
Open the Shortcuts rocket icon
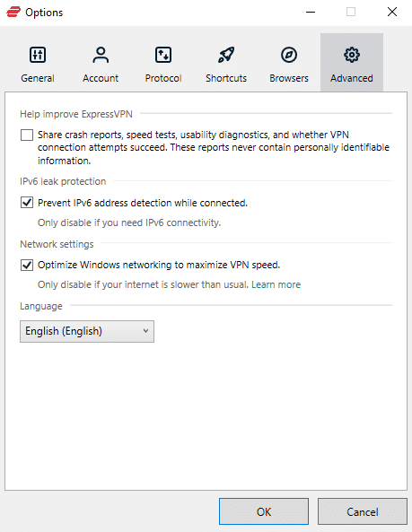(x=226, y=55)
